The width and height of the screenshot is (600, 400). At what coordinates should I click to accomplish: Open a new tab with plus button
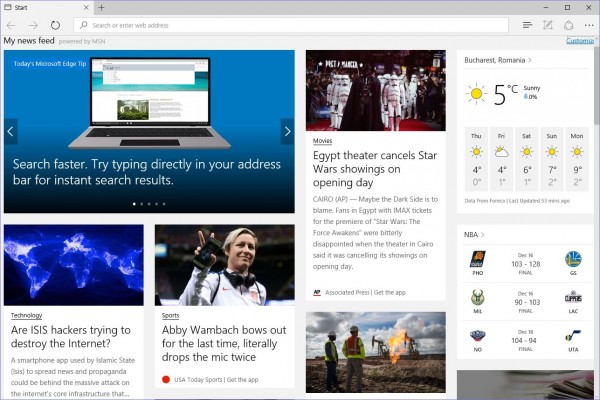pyautogui.click(x=100, y=7)
